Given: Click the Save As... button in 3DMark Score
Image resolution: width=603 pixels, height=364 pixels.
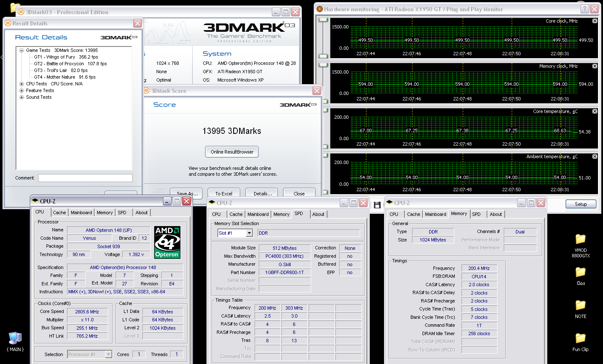Looking at the screenshot, I should coord(187,193).
